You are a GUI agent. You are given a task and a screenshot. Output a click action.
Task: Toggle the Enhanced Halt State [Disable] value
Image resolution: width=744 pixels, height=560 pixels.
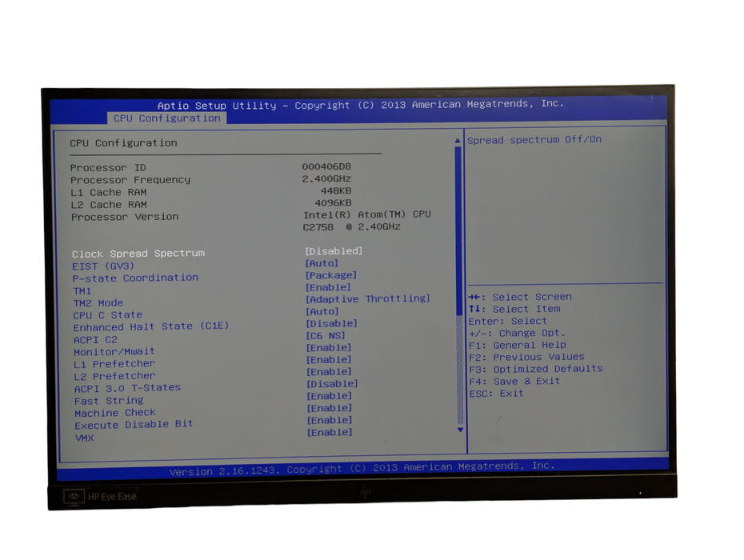(331, 323)
